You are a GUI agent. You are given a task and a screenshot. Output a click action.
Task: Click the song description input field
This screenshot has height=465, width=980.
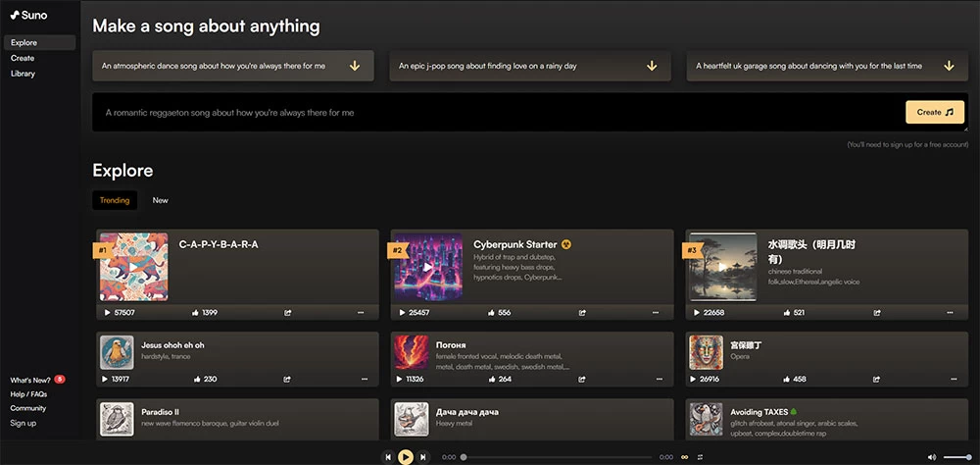click(490, 113)
